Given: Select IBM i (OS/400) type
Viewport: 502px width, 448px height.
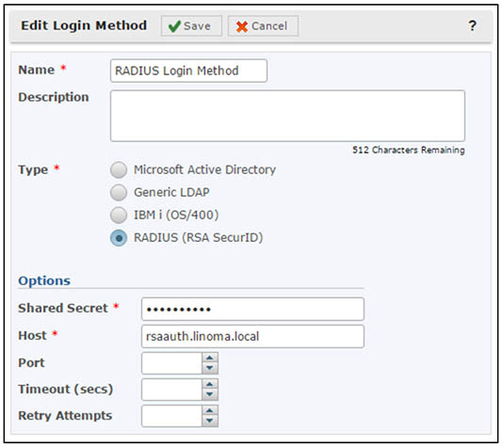Looking at the screenshot, I should click(x=119, y=215).
